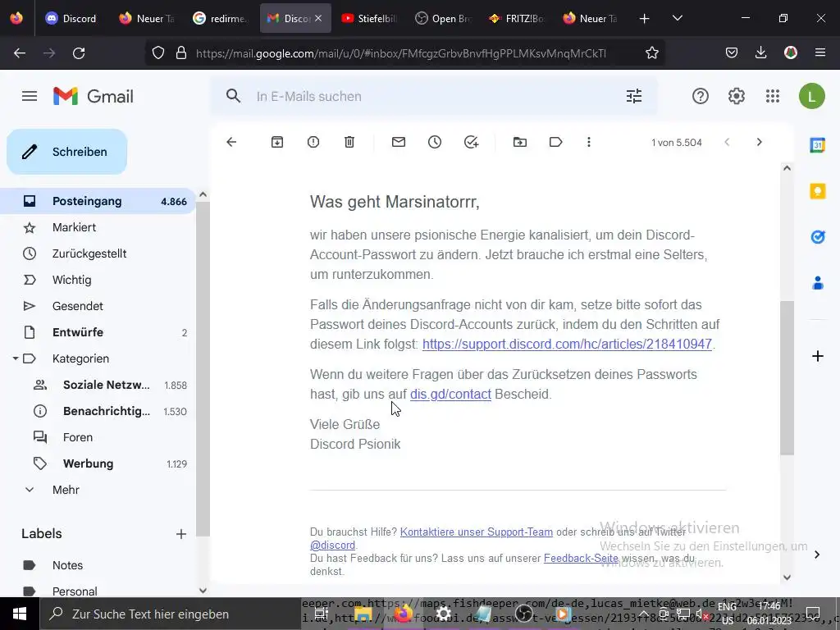The width and height of the screenshot is (840, 630).
Task: Collapse the Kategorien section
Action: pyautogui.click(x=16, y=358)
